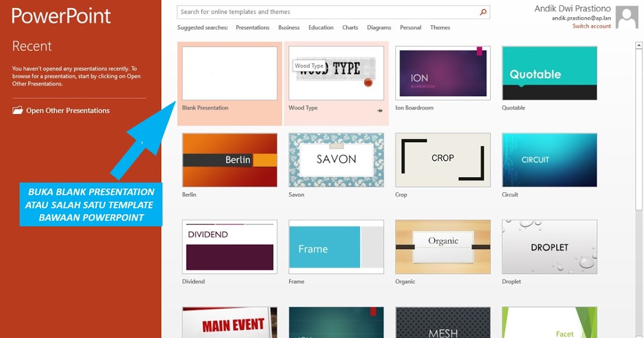The image size is (644, 338).
Task: Click the Crop caption label
Action: [401, 195]
